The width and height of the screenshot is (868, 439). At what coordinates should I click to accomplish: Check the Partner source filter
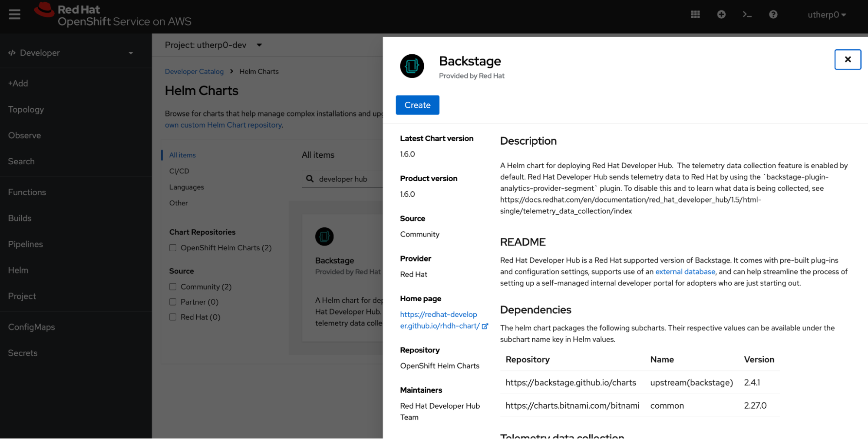pyautogui.click(x=173, y=302)
